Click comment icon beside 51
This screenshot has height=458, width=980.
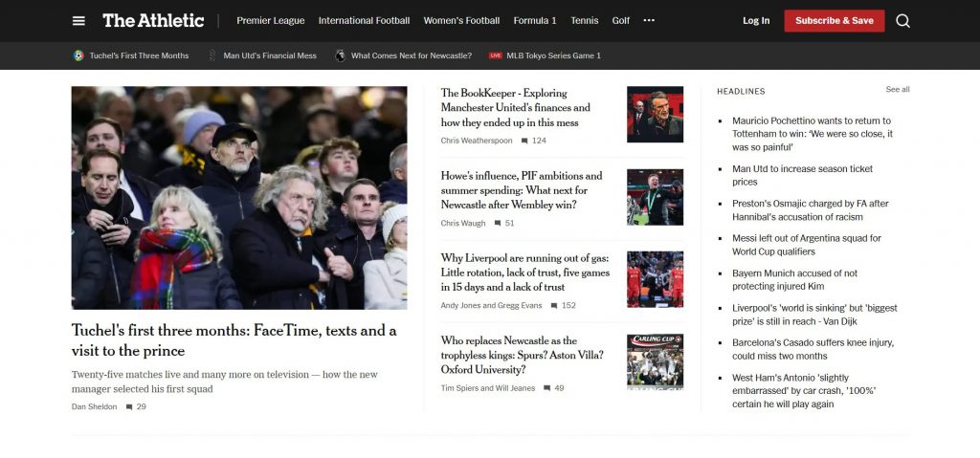click(498, 223)
